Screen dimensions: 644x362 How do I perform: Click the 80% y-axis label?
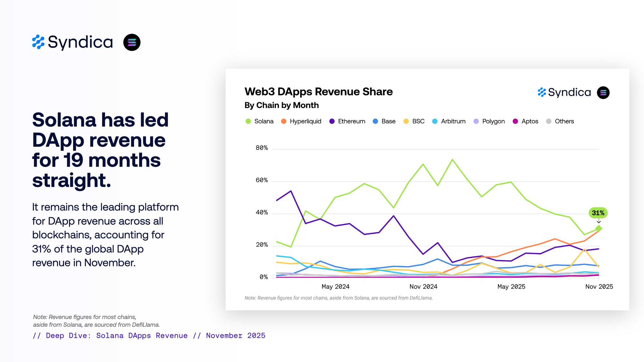click(x=261, y=148)
